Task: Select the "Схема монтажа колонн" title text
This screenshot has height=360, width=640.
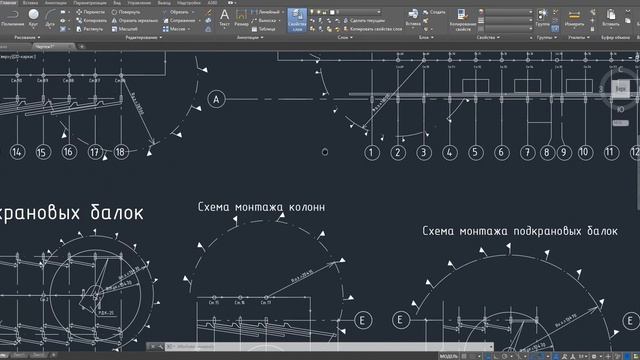Action: pyautogui.click(x=262, y=207)
